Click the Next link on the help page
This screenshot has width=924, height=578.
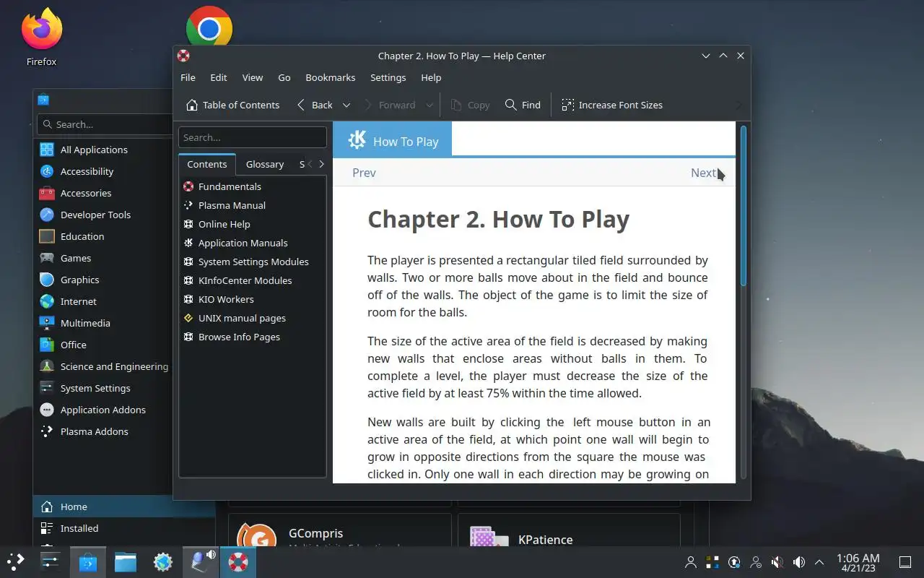704,173
